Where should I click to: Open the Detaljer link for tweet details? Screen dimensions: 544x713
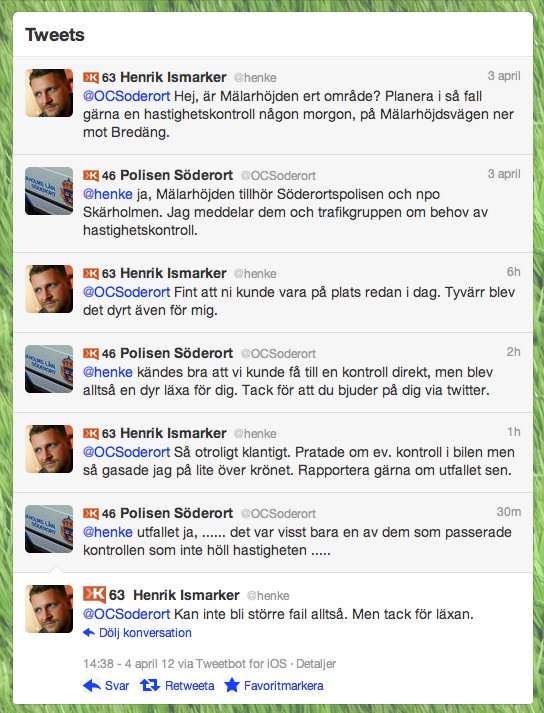316,664
